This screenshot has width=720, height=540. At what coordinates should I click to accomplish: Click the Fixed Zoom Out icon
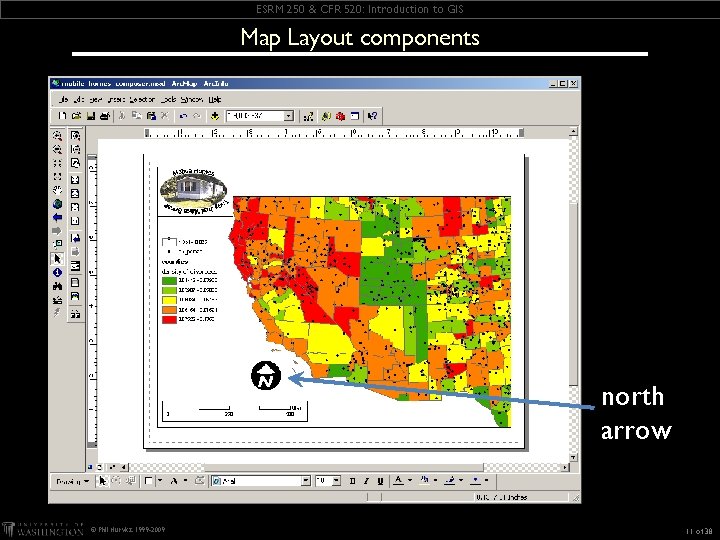click(x=57, y=176)
